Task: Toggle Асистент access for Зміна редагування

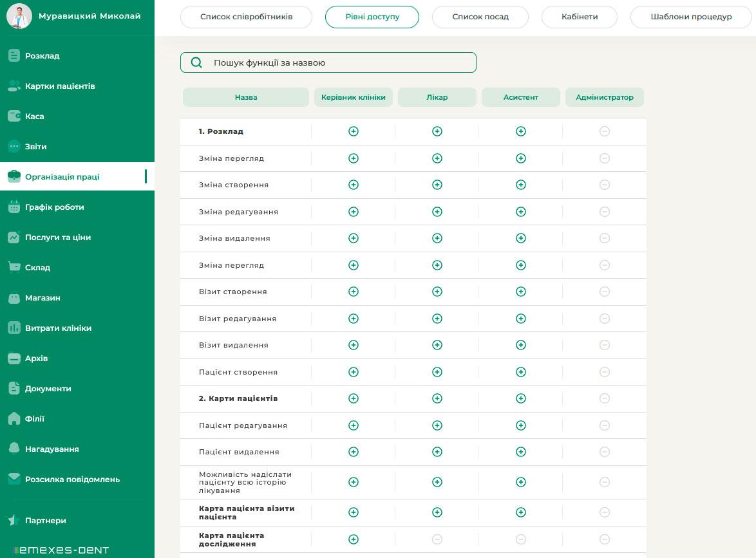Action: pos(521,212)
